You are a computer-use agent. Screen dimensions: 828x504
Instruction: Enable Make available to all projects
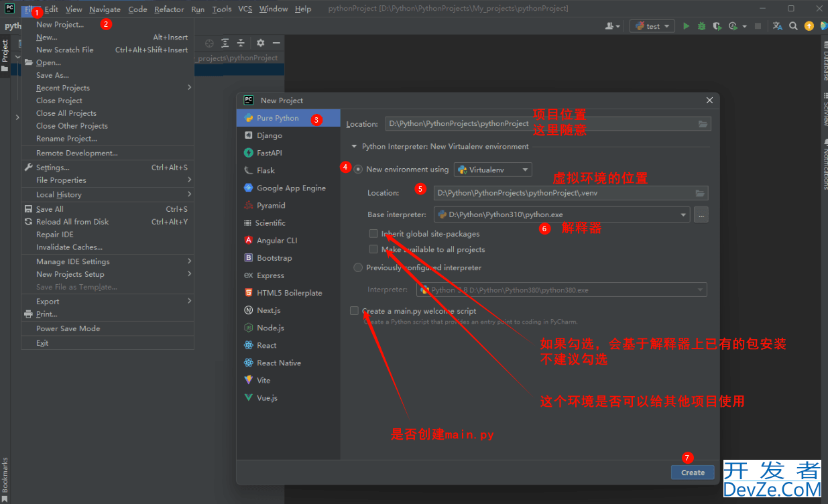tap(373, 249)
